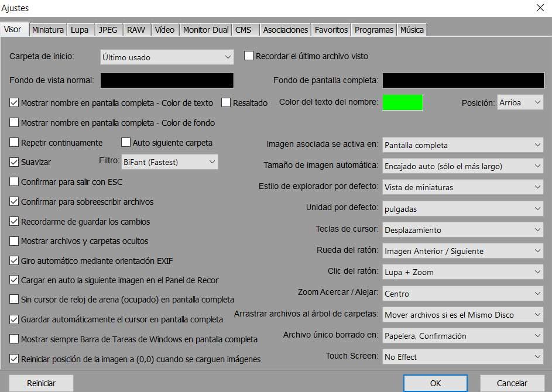Uncheck the Suavizar checkbox
552x392 pixels.
click(x=15, y=161)
